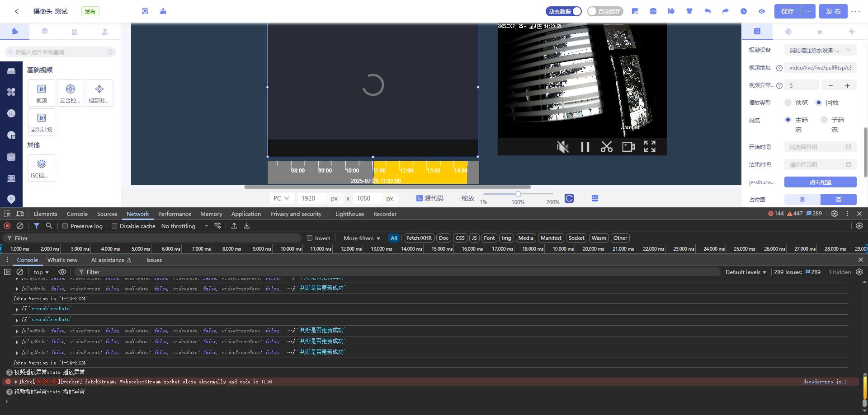Enter fullscreen in the video player
This screenshot has width=868, height=415.
coord(650,146)
